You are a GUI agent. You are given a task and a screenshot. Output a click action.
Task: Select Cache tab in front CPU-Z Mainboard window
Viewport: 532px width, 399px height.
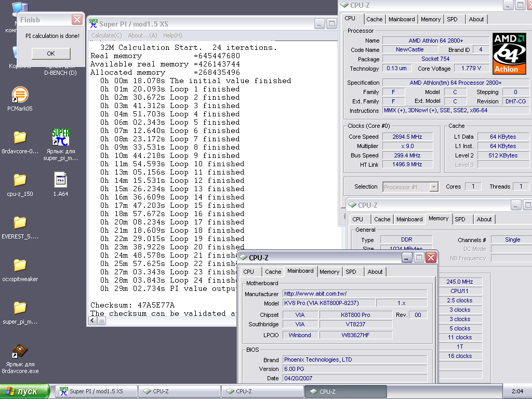(273, 272)
